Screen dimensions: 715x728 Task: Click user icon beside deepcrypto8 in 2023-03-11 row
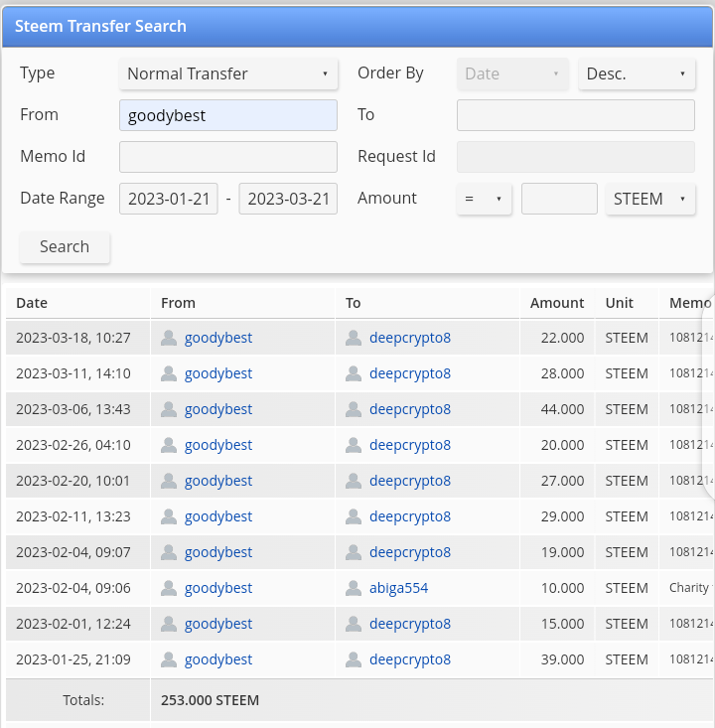click(354, 373)
